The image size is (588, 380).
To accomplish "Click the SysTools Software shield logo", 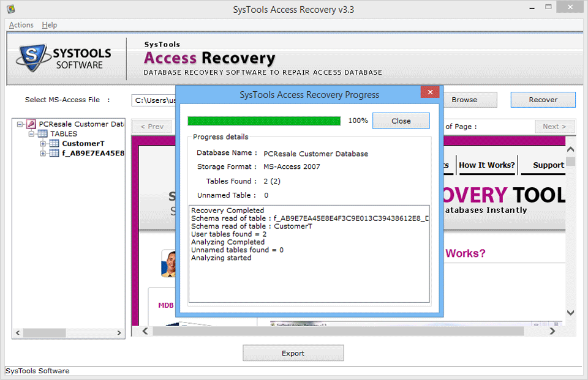I will 32,58.
